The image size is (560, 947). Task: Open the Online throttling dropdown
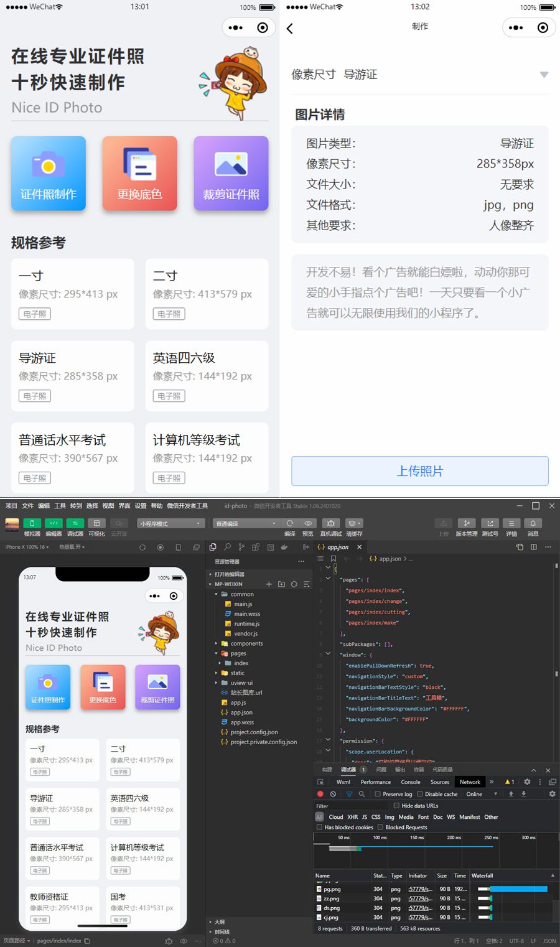(482, 794)
